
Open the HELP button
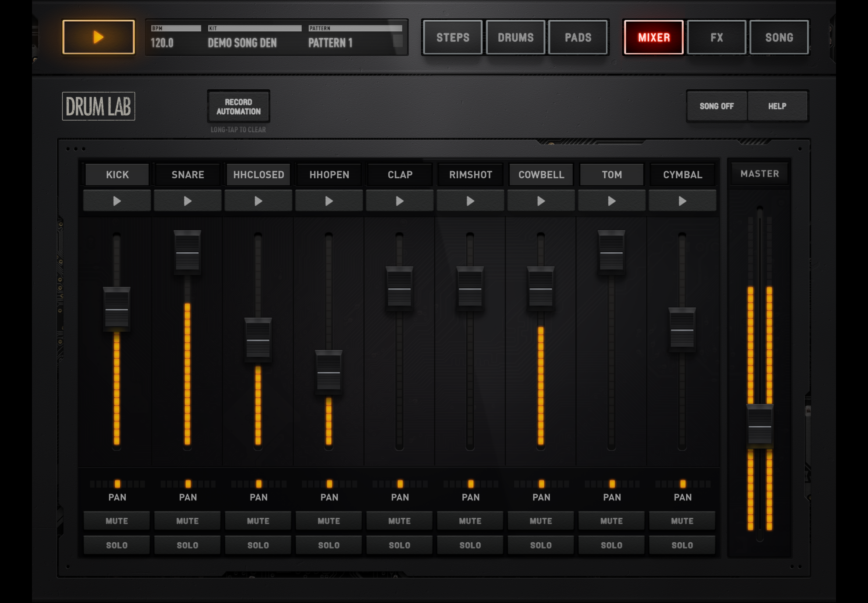777,106
